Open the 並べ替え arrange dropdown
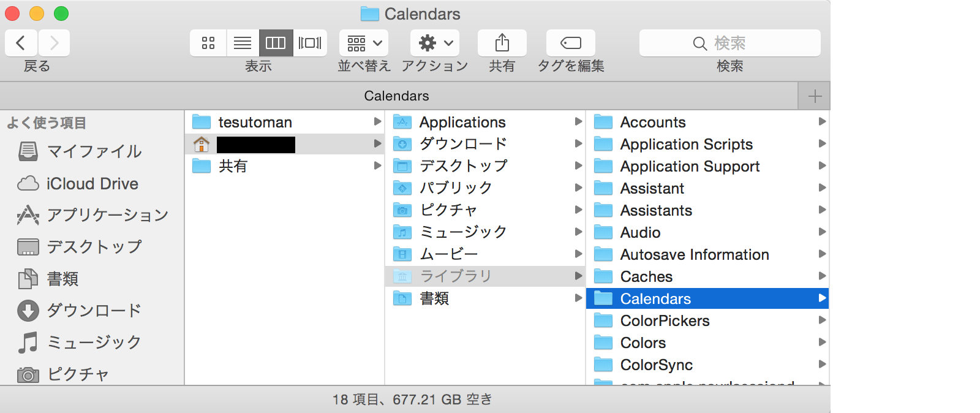 (x=364, y=43)
